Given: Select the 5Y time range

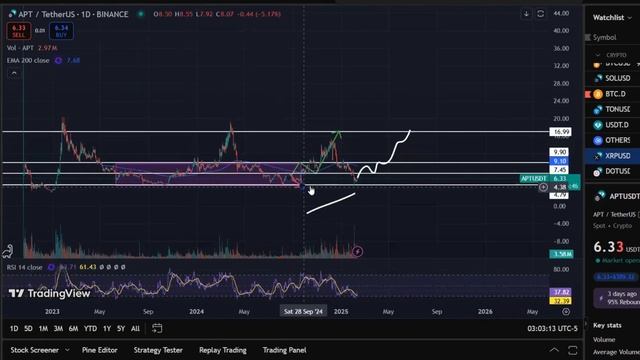Looking at the screenshot, I should (121, 329).
